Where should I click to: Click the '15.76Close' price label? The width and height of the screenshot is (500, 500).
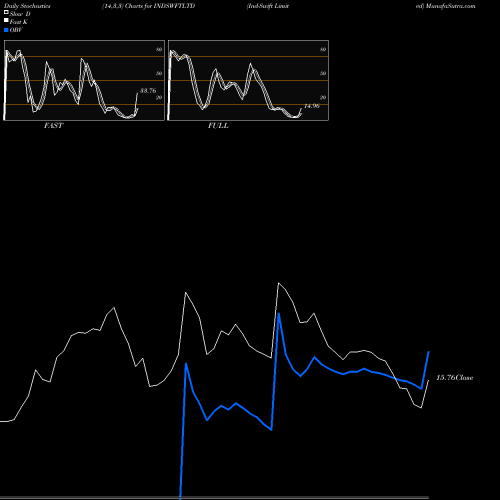tap(455, 378)
